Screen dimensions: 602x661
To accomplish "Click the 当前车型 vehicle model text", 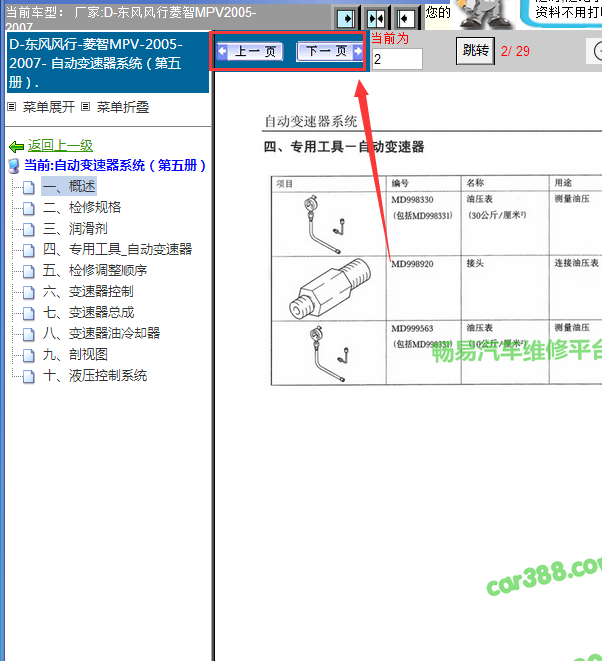I will [131, 17].
